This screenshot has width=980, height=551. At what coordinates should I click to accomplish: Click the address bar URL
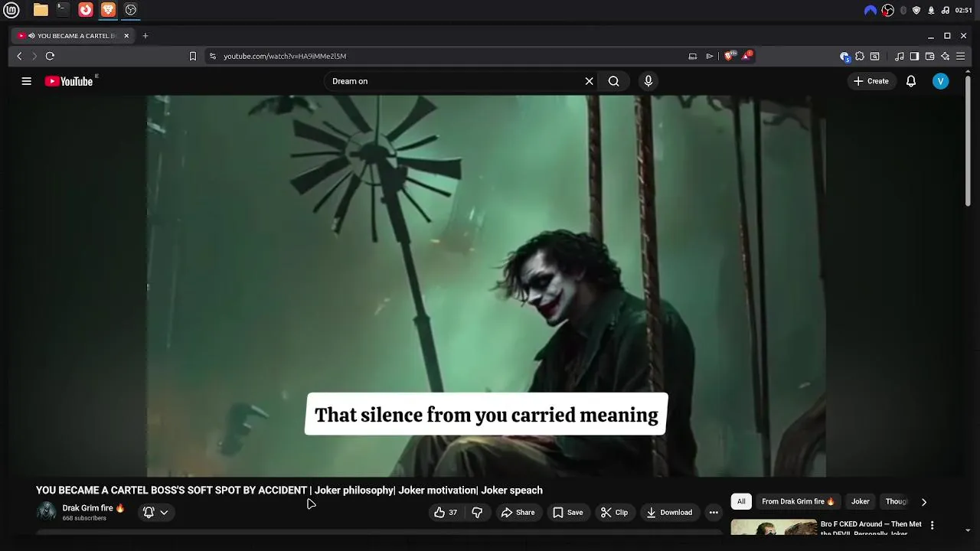point(285,56)
